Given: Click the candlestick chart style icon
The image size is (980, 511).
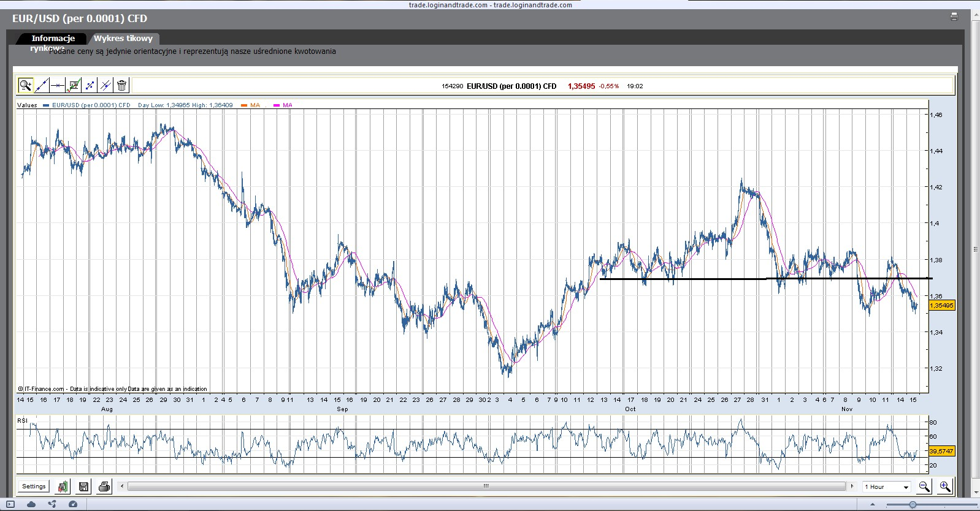Looking at the screenshot, I should click(63, 486).
